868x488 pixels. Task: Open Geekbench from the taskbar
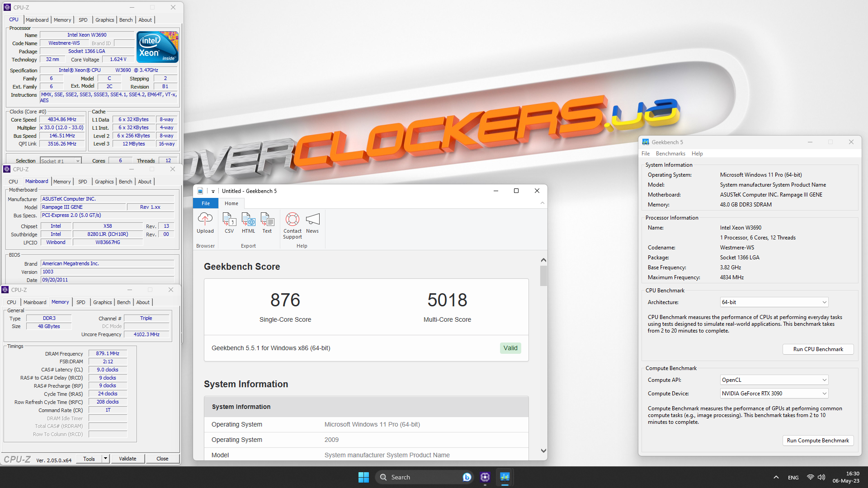[x=505, y=477]
